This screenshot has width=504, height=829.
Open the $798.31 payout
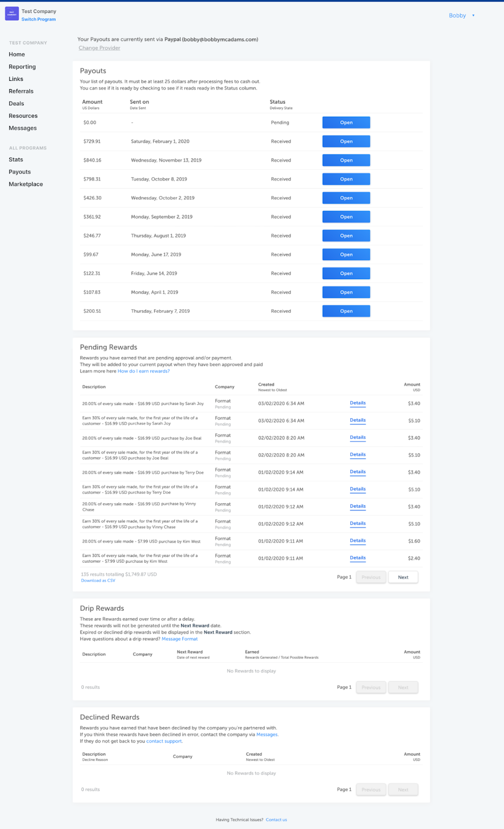pyautogui.click(x=346, y=179)
